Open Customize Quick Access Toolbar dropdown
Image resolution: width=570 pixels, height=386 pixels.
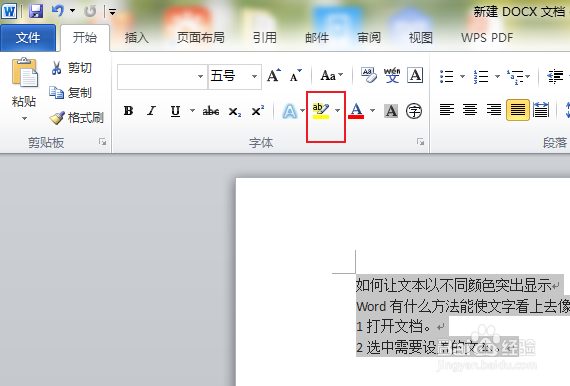click(x=112, y=12)
